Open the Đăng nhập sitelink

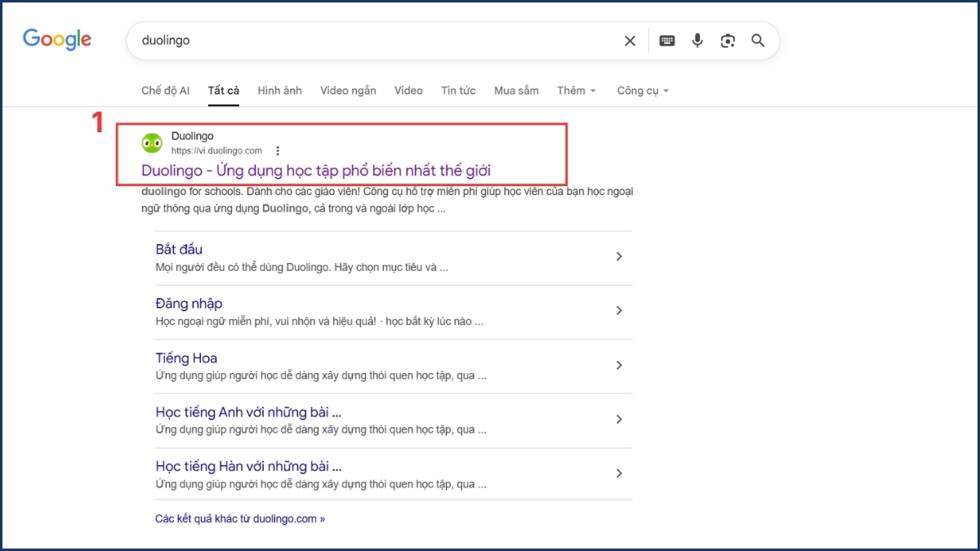pos(189,304)
